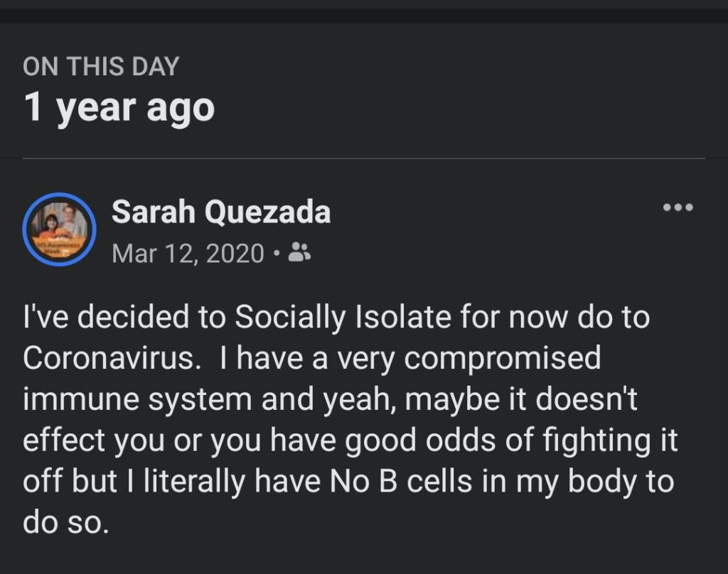Click the Mar 12, 2020 timestamp
The image size is (728, 574).
click(x=188, y=253)
